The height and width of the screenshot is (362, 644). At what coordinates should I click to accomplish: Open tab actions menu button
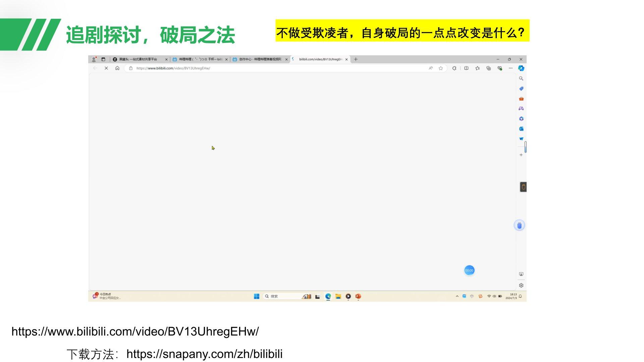pyautogui.click(x=103, y=59)
